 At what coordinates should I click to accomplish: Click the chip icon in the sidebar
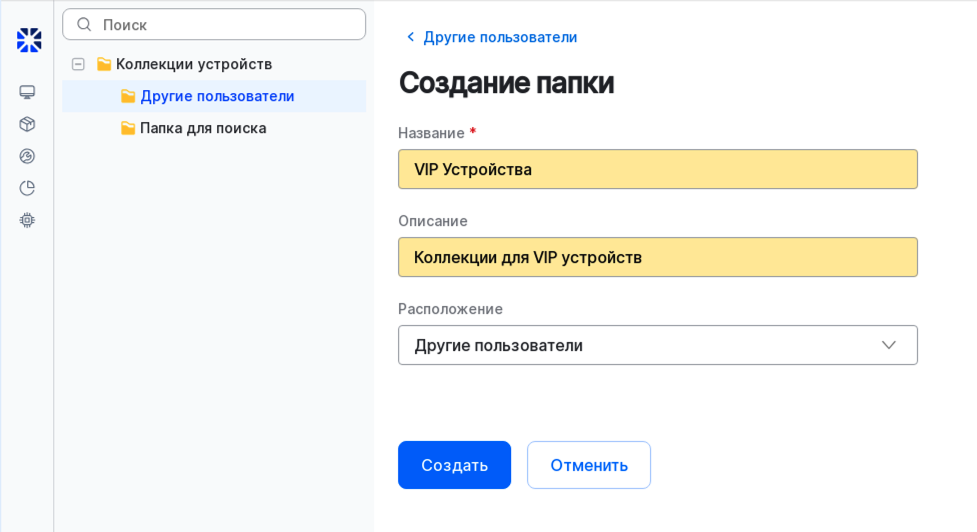tap(27, 220)
